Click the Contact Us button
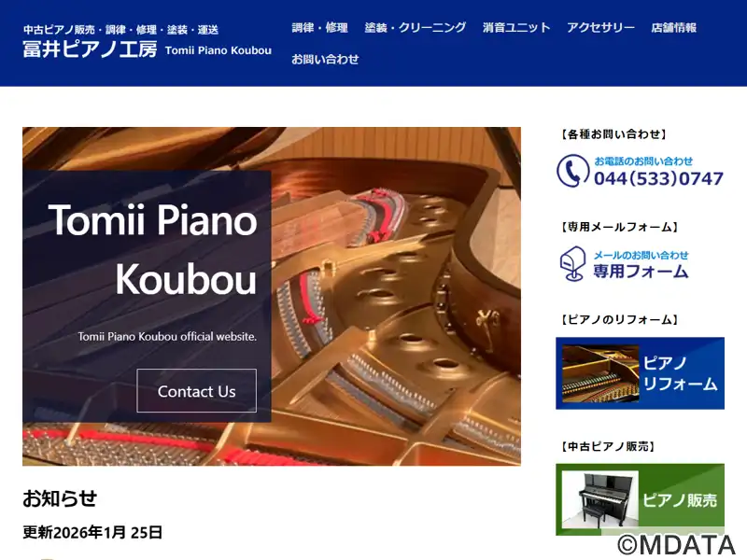This screenshot has width=747, height=560. pyautogui.click(x=196, y=391)
